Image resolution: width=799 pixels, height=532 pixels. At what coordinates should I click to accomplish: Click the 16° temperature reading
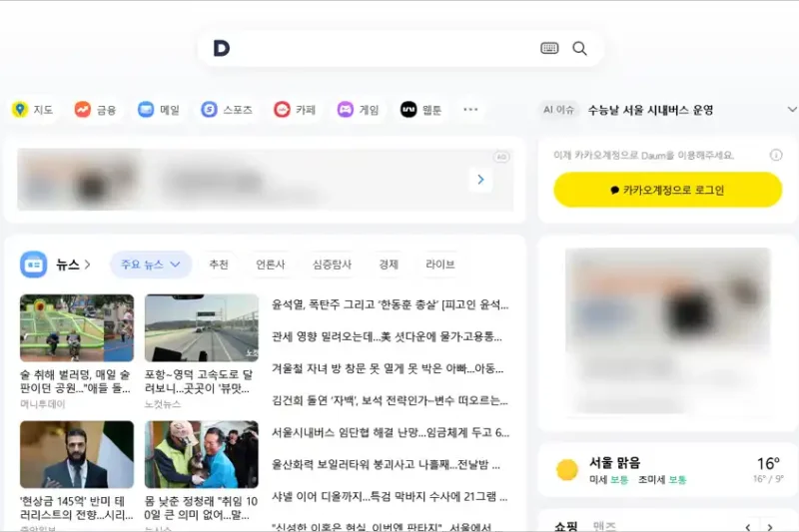coord(768,464)
